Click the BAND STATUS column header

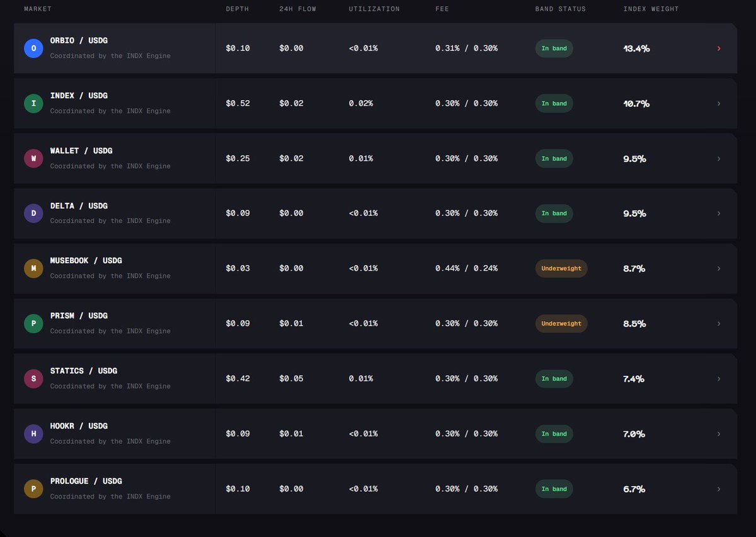561,9
